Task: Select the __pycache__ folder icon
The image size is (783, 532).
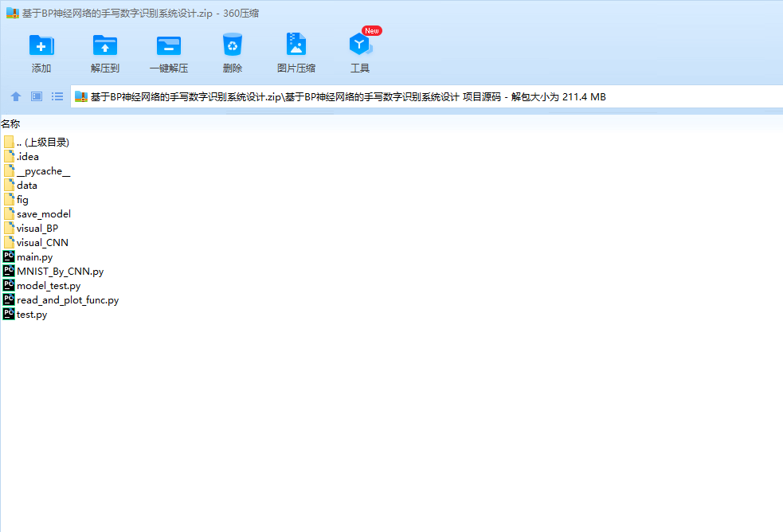Action: pos(9,170)
